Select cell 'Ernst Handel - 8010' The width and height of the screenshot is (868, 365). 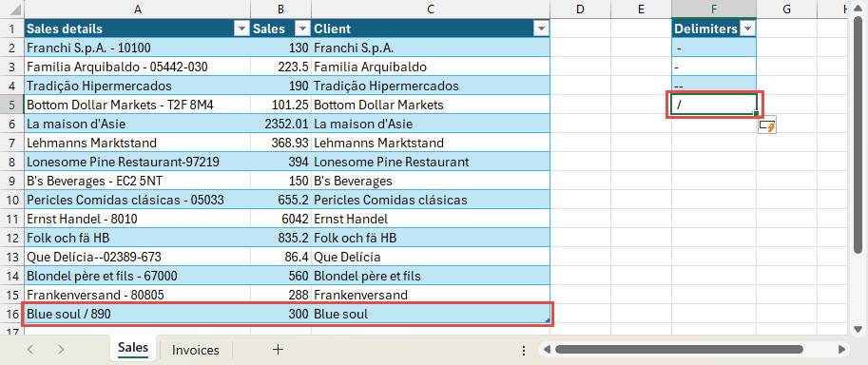click(137, 219)
